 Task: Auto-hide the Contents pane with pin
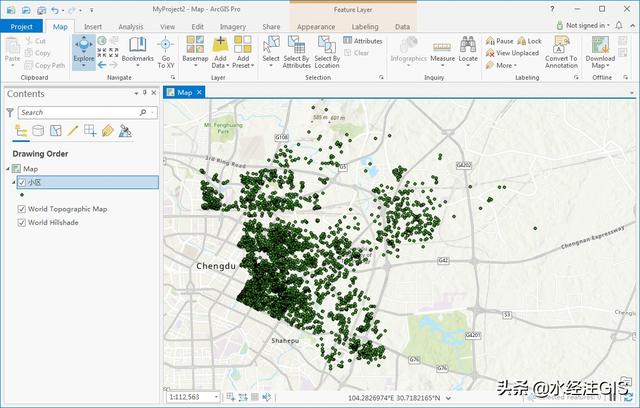pyautogui.click(x=144, y=93)
